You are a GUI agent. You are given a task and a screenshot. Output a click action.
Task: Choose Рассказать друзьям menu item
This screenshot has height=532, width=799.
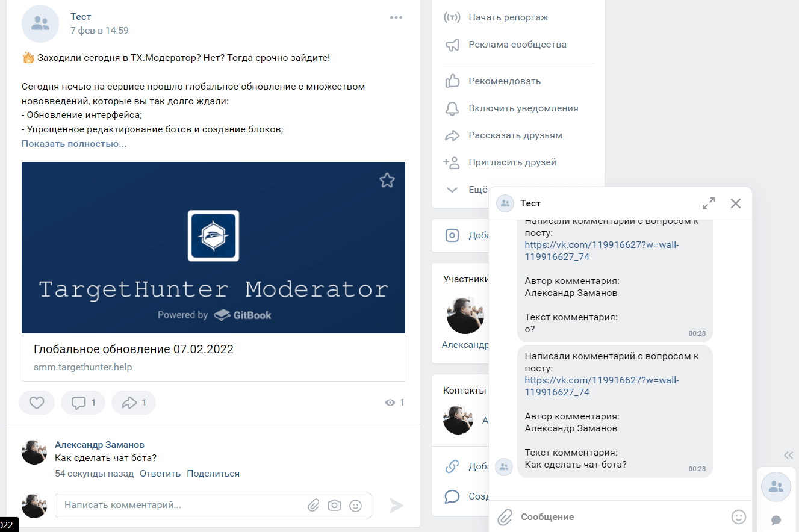click(x=515, y=135)
